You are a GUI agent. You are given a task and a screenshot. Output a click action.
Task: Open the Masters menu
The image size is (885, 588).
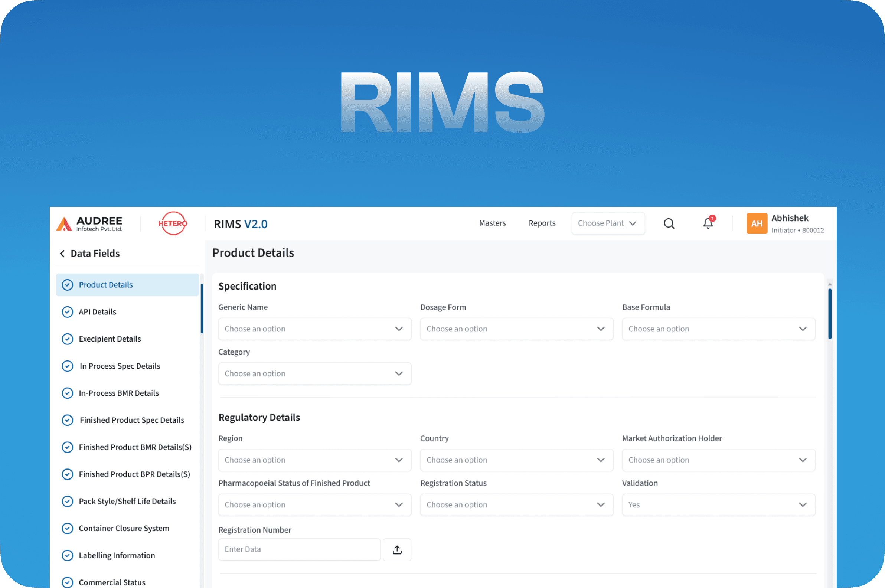(x=492, y=223)
